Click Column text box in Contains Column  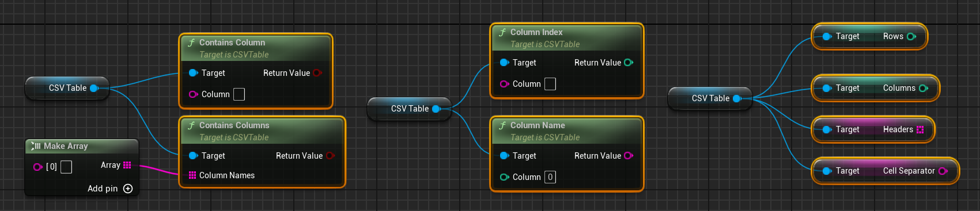coord(239,94)
